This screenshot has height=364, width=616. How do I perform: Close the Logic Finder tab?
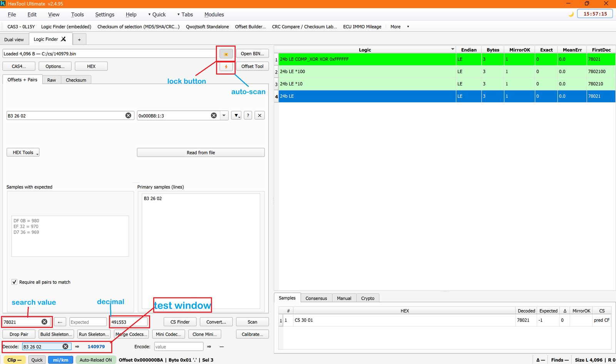[x=64, y=39]
